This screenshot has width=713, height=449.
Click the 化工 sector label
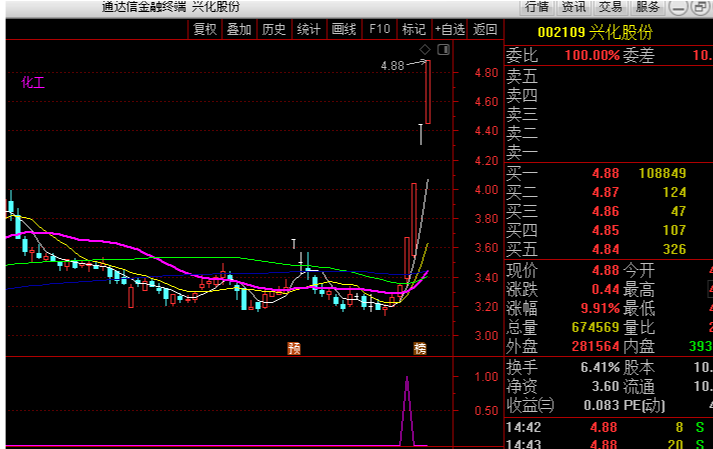pyautogui.click(x=33, y=82)
